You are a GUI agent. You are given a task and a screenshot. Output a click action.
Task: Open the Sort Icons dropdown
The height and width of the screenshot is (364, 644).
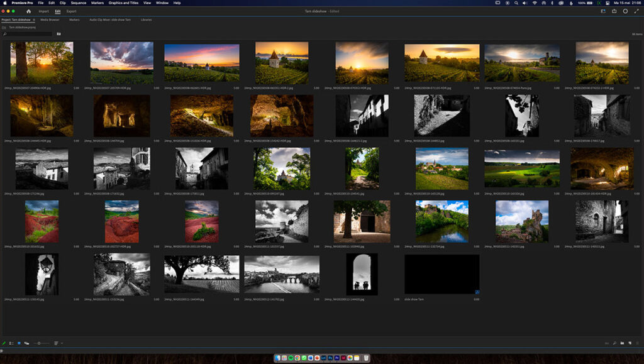pos(56,343)
